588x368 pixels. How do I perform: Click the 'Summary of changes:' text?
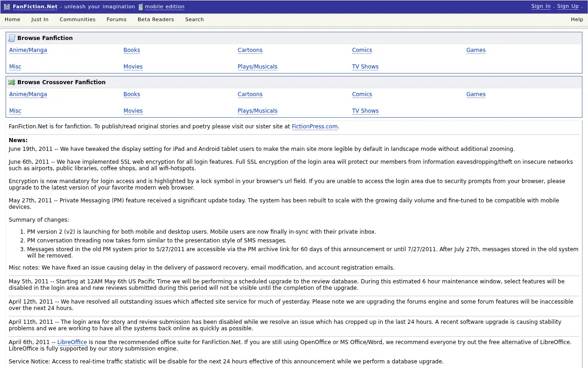(39, 220)
